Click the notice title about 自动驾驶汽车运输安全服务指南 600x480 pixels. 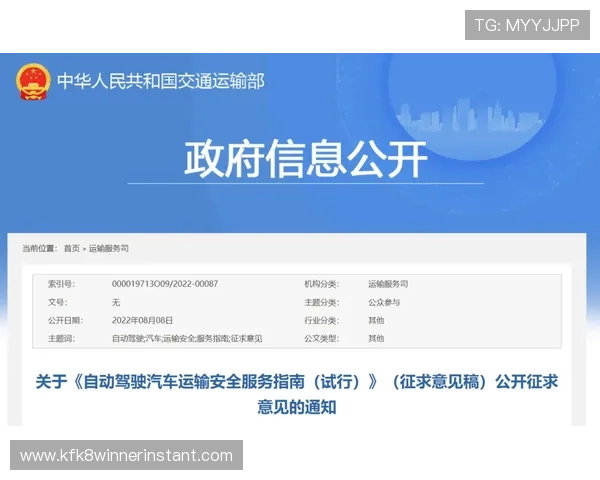pos(297,394)
